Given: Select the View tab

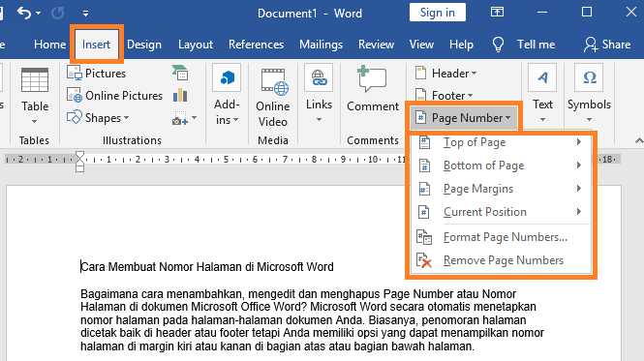Looking at the screenshot, I should pyautogui.click(x=421, y=45).
